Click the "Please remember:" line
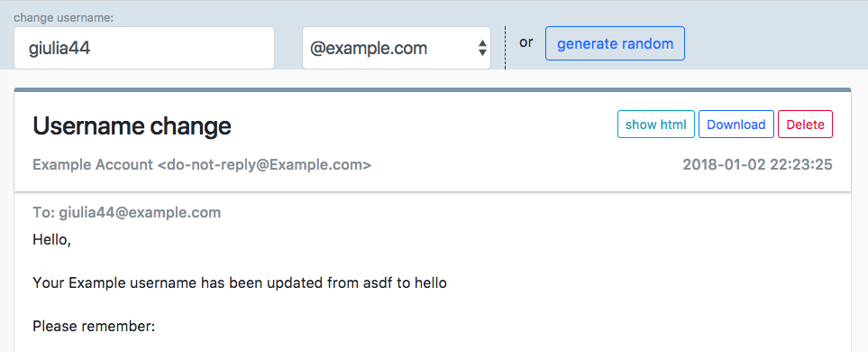The image size is (868, 352). (94, 327)
